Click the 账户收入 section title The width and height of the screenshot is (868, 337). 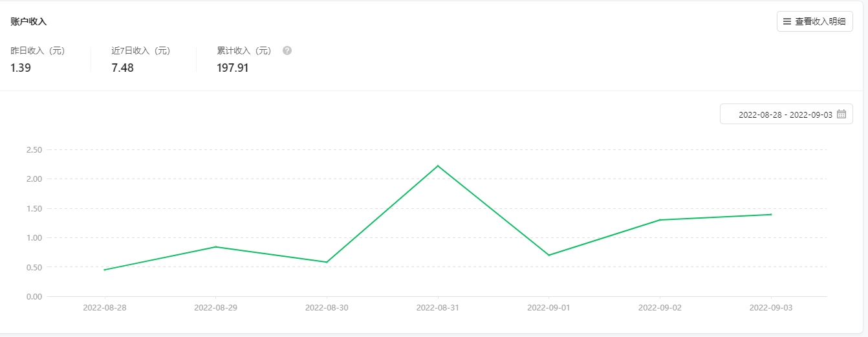click(28, 21)
